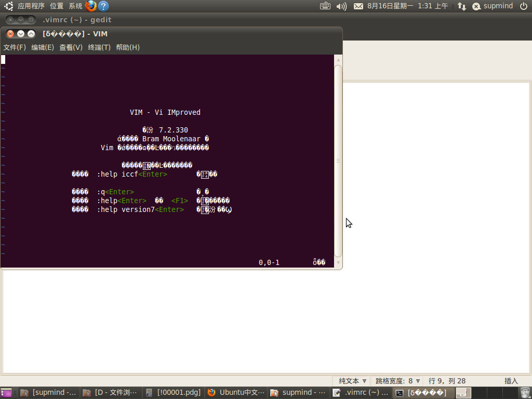Click the gedit text area beside terminal

[436, 228]
